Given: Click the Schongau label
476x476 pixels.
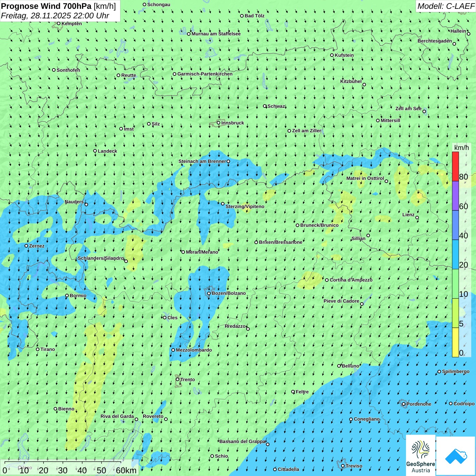Looking at the screenshot, I should 159,4.
